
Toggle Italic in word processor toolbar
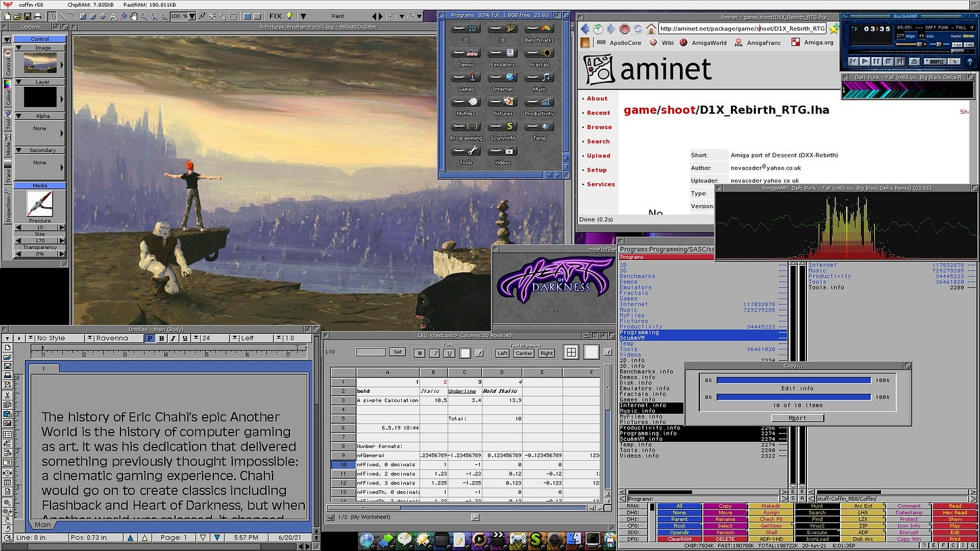[x=174, y=338]
